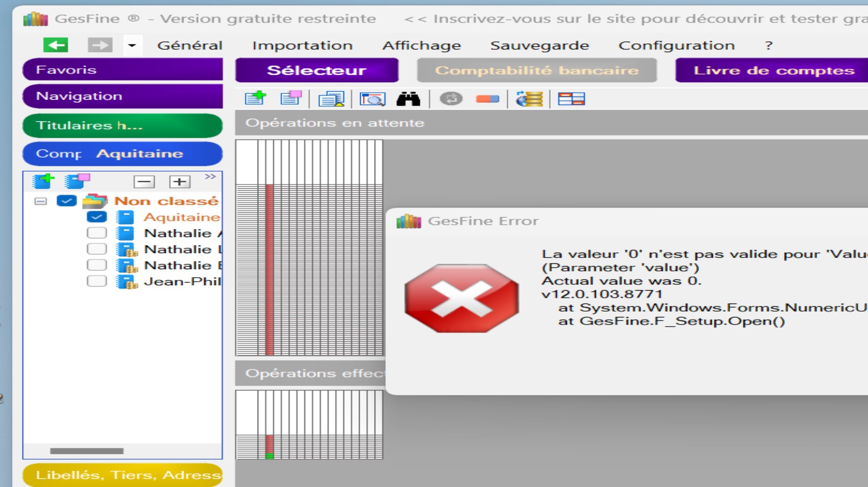Screen dimensions: 868x487
Task: Expand the account panel with double chevron
Action: (x=210, y=176)
